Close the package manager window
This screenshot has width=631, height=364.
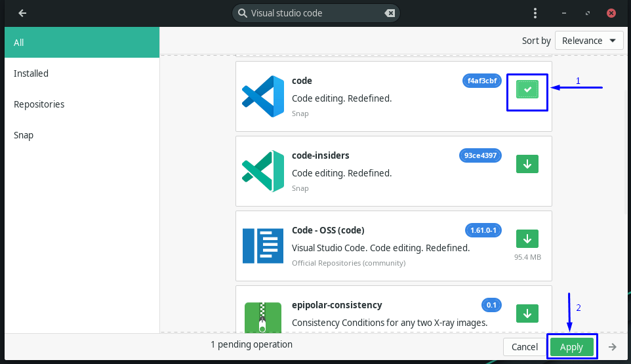(x=611, y=13)
